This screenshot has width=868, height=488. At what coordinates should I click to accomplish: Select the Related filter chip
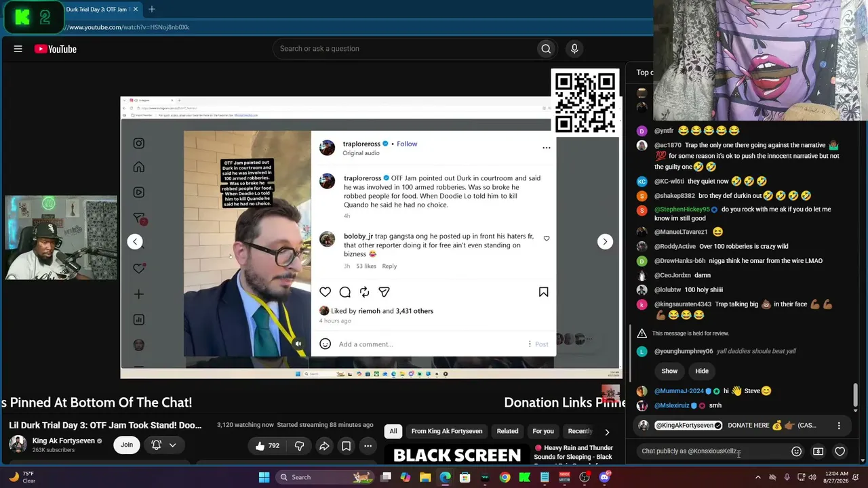507,431
